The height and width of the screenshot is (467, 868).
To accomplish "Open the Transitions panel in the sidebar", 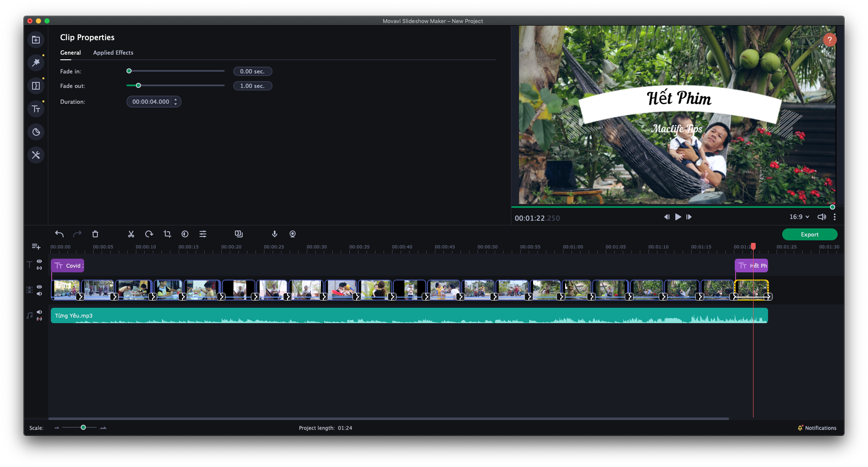I will tap(36, 85).
